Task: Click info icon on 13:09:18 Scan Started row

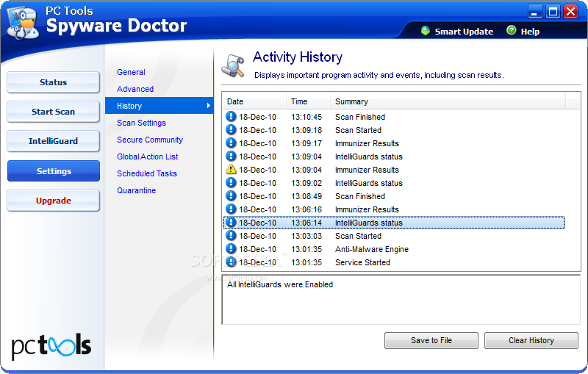Action: [x=231, y=129]
